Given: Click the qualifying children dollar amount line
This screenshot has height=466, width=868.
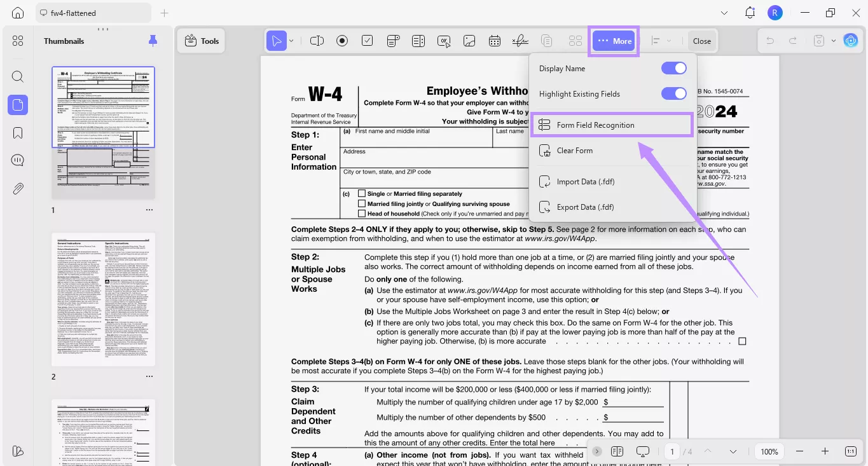Looking at the screenshot, I should 633,402.
